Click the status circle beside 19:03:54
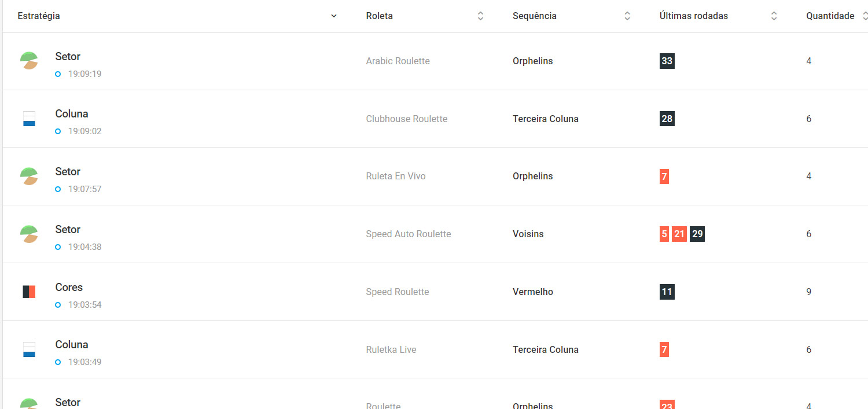This screenshot has width=868, height=409. [58, 305]
